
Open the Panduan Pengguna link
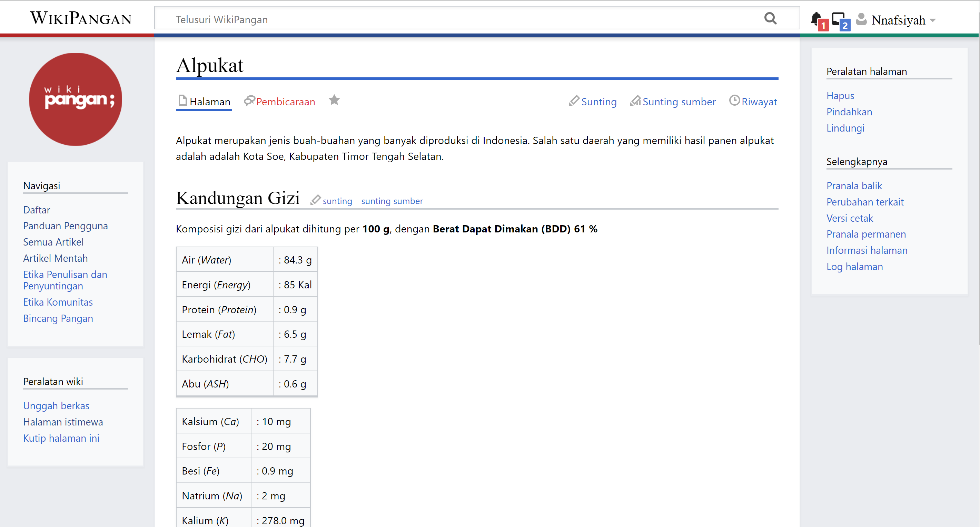pos(66,226)
